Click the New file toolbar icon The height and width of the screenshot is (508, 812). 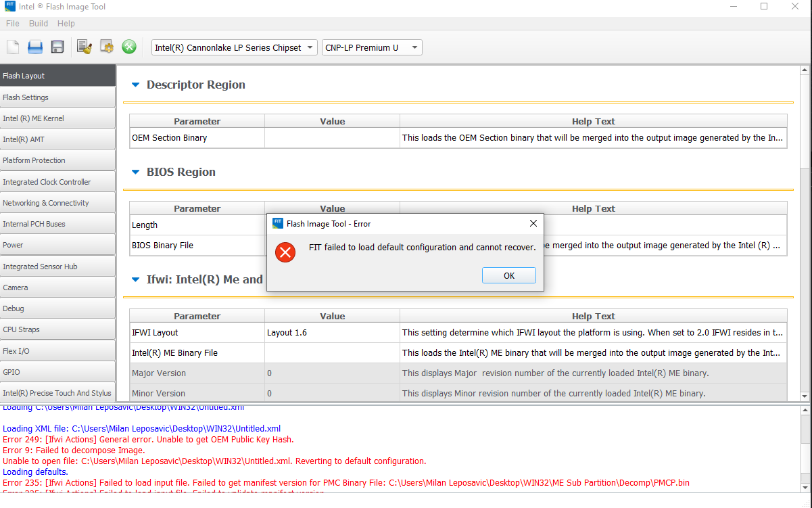(13, 47)
